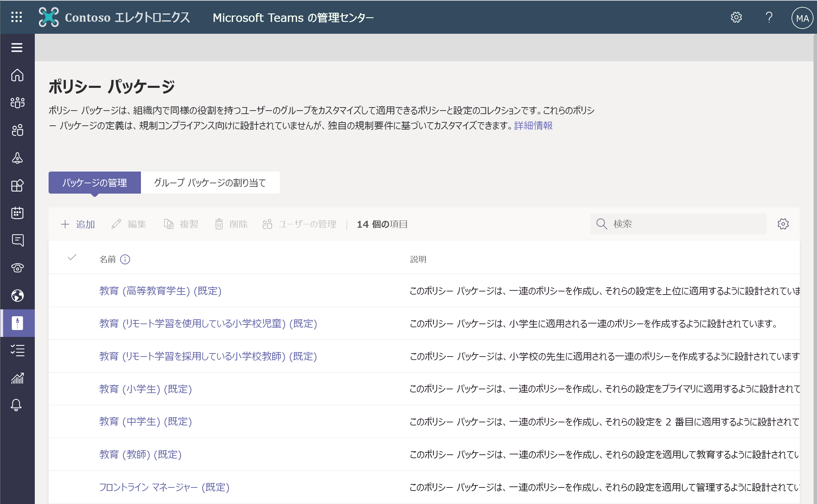817x504 pixels.
Task: Open Voice telephone sidebar icon
Action: [x=17, y=268]
